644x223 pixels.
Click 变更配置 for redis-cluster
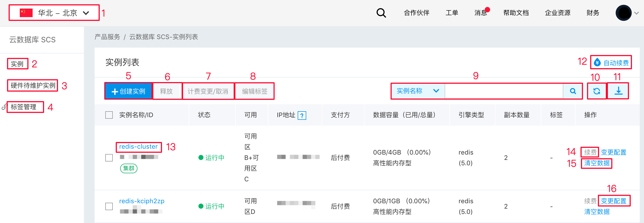pyautogui.click(x=614, y=152)
